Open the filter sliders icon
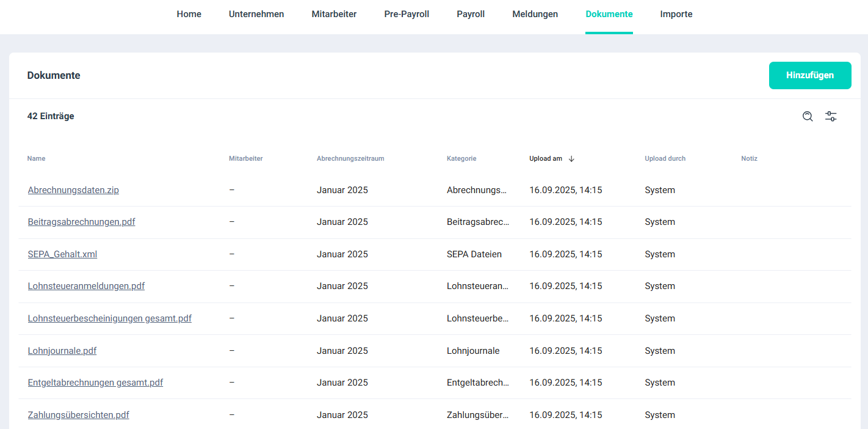 point(831,116)
